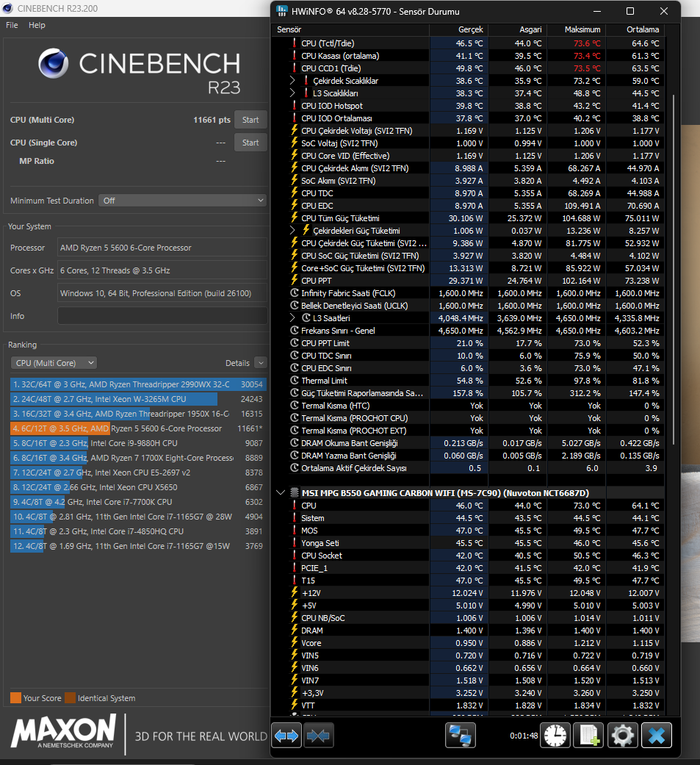
Task: Open the Details dropdown arrow in Ranking
Action: click(x=261, y=363)
